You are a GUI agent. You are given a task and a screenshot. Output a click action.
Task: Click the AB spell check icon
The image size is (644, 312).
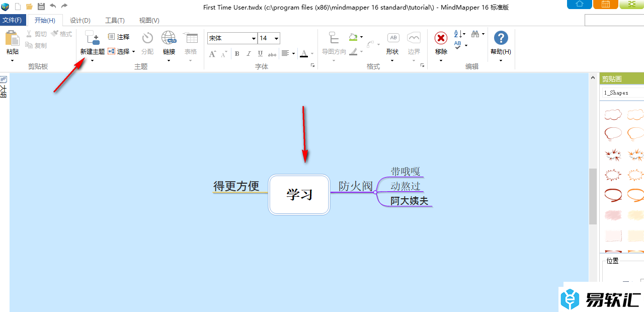tap(458, 45)
